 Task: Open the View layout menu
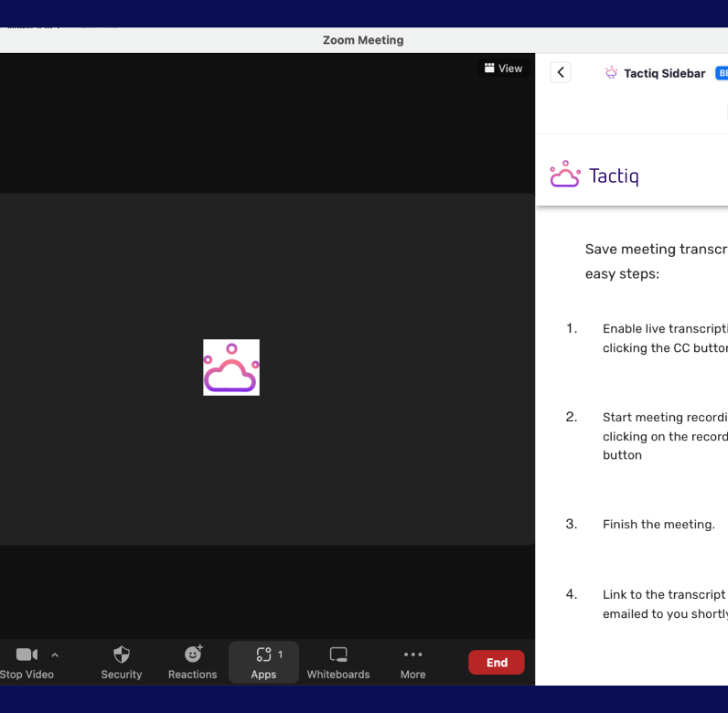click(x=503, y=69)
